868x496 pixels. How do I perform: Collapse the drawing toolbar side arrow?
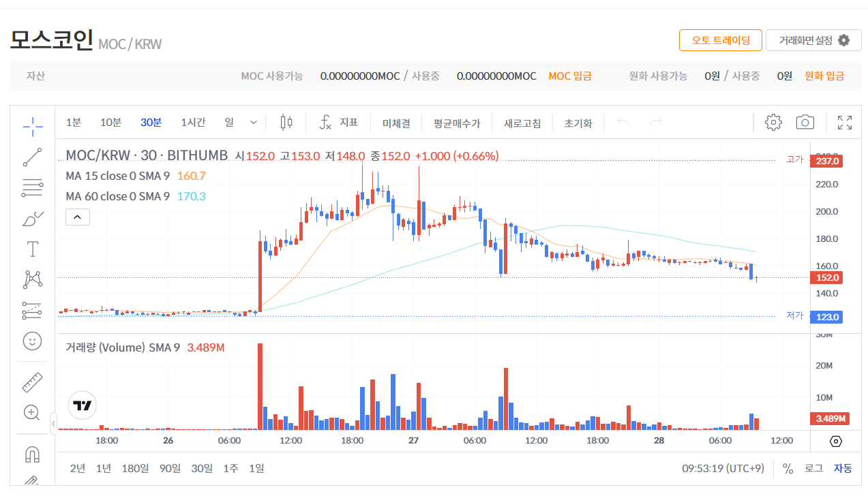(54, 423)
